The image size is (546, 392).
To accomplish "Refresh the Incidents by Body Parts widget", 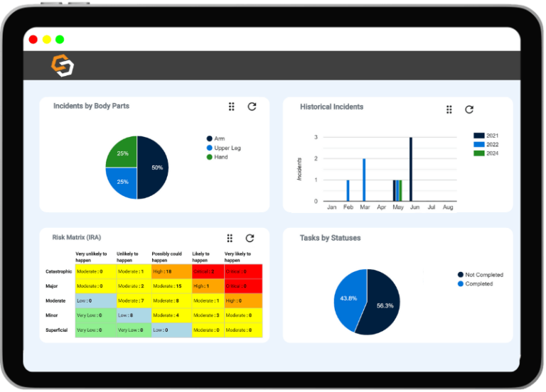I will pos(252,107).
